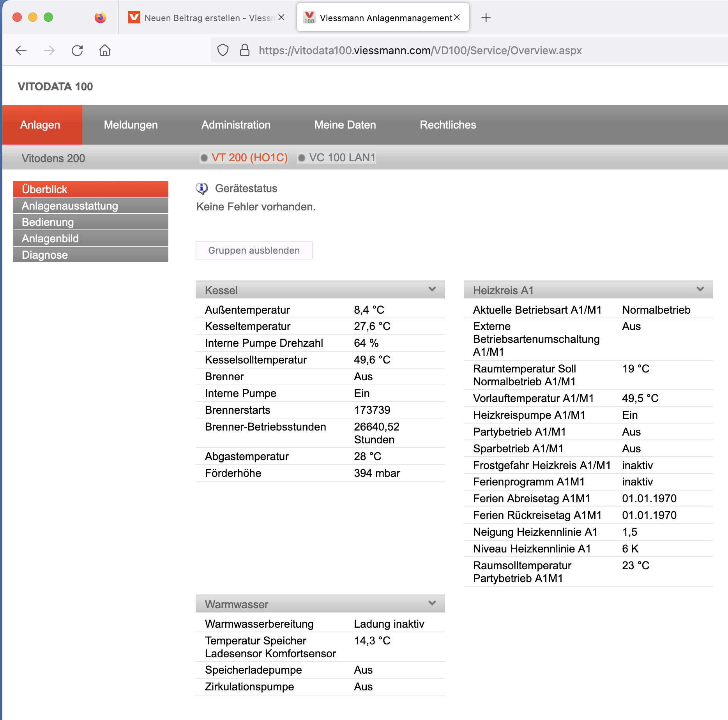The image size is (728, 720).
Task: Click the Abgastemperatur value 28 °C
Action: tap(368, 456)
